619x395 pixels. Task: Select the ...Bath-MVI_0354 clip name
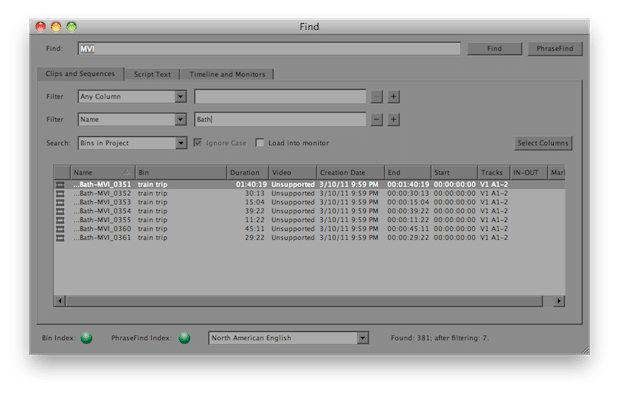[102, 211]
